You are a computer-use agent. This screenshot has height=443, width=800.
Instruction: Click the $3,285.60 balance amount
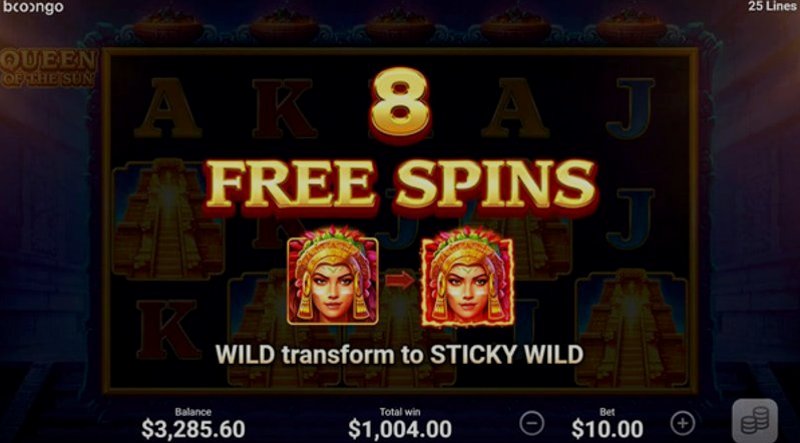pos(193,429)
